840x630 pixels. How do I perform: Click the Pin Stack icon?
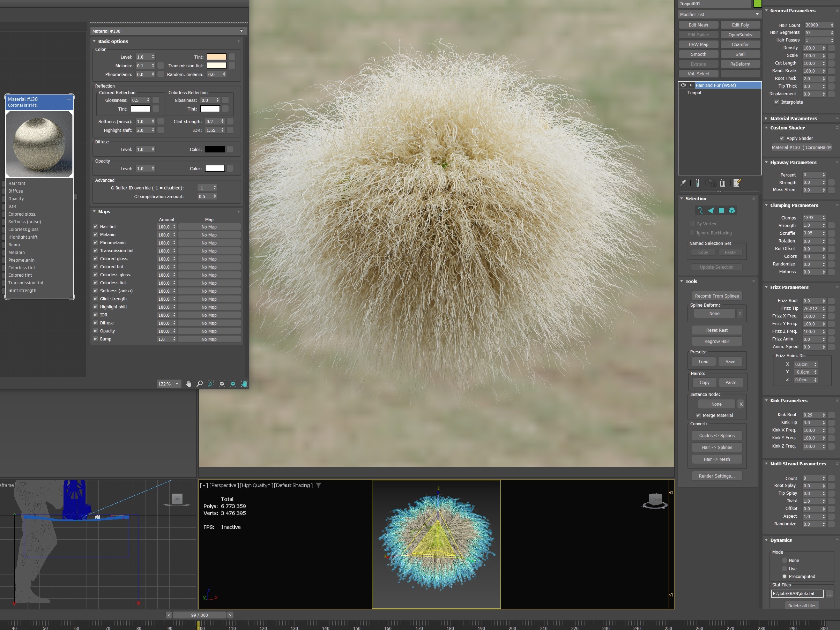(x=683, y=183)
